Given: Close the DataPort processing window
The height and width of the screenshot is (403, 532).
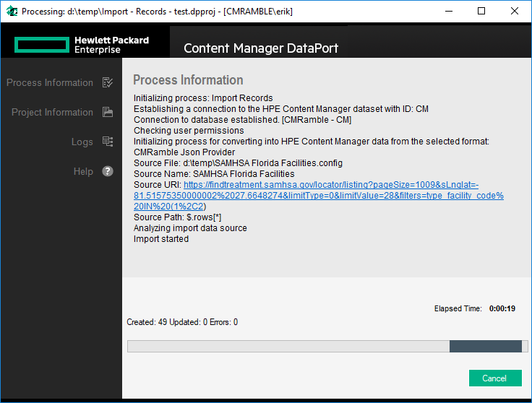Looking at the screenshot, I should (514, 11).
